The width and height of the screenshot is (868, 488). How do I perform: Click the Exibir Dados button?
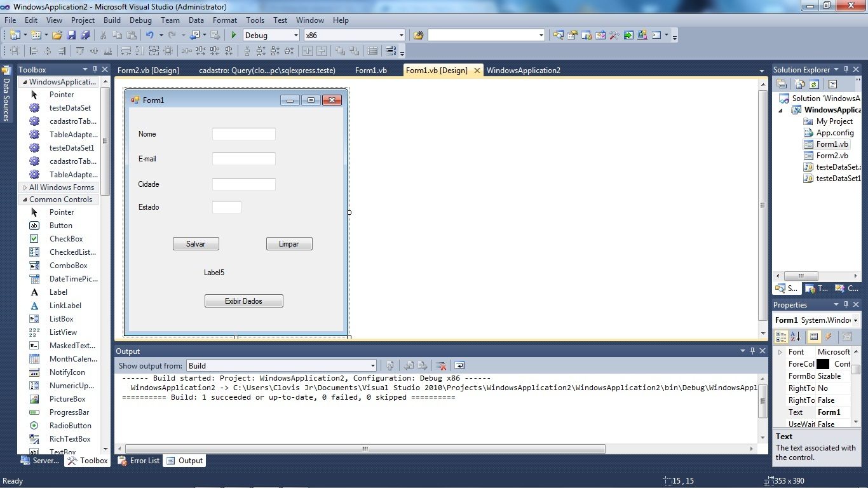tap(244, 301)
